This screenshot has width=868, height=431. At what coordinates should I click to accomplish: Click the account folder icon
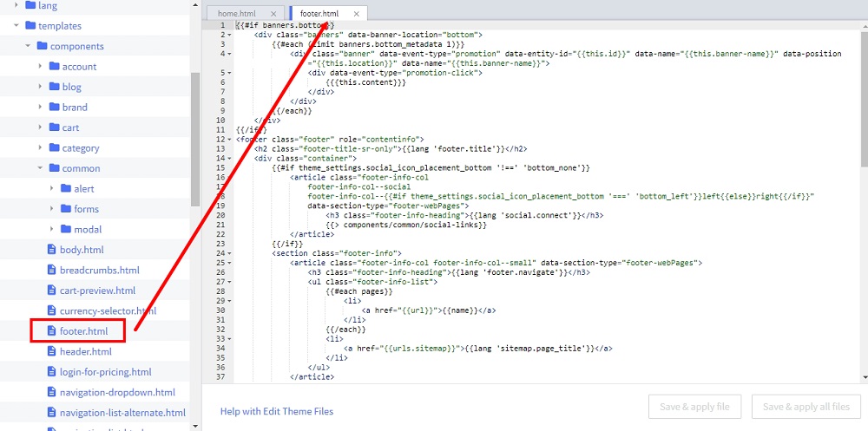click(x=54, y=67)
